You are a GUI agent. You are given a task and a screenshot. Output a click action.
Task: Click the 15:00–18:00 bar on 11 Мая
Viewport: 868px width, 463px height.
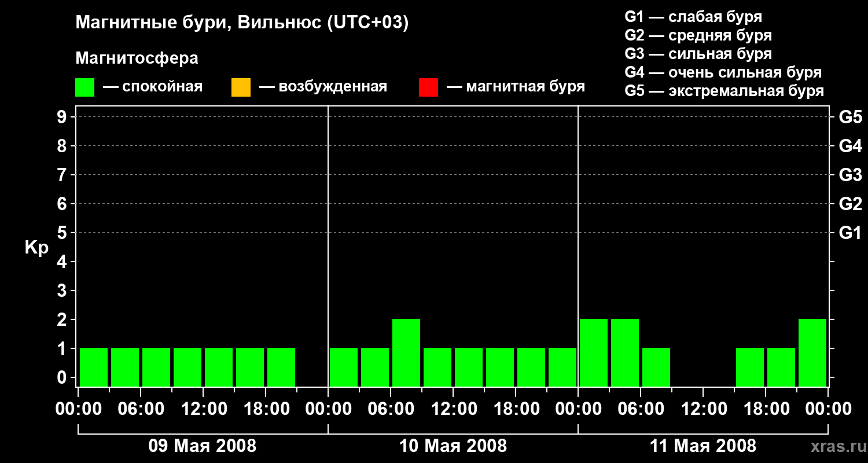coord(750,367)
